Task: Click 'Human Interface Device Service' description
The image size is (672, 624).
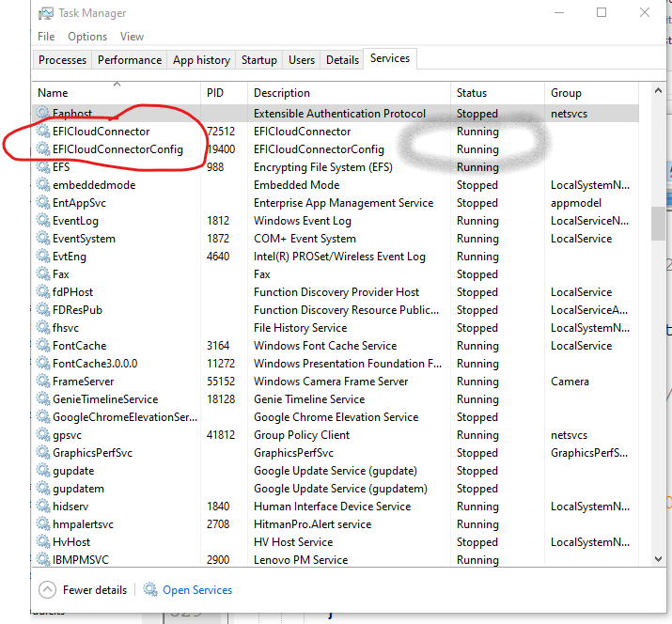Action: click(332, 507)
